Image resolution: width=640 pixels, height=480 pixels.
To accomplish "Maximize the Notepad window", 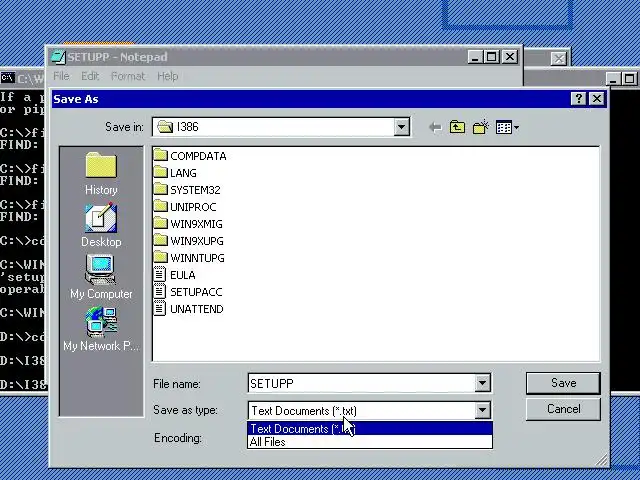I will pos(491,57).
